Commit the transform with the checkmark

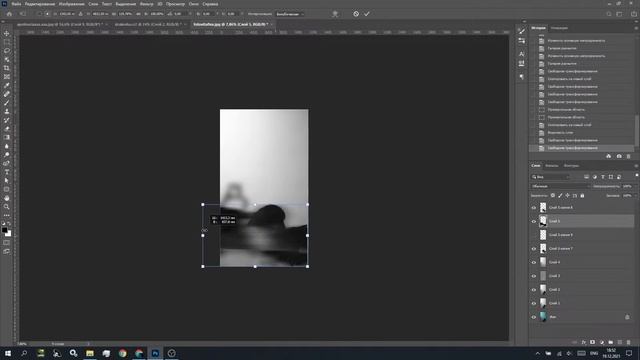click(367, 14)
